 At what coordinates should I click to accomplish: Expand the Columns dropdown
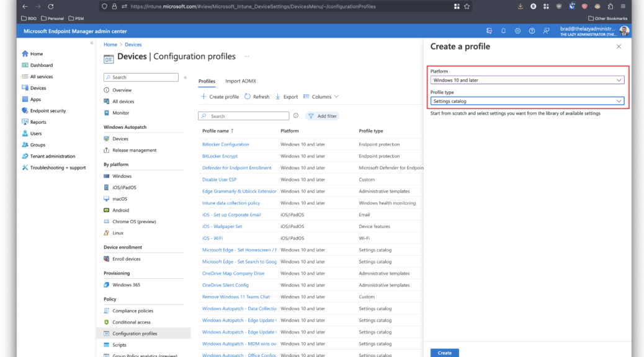321,97
